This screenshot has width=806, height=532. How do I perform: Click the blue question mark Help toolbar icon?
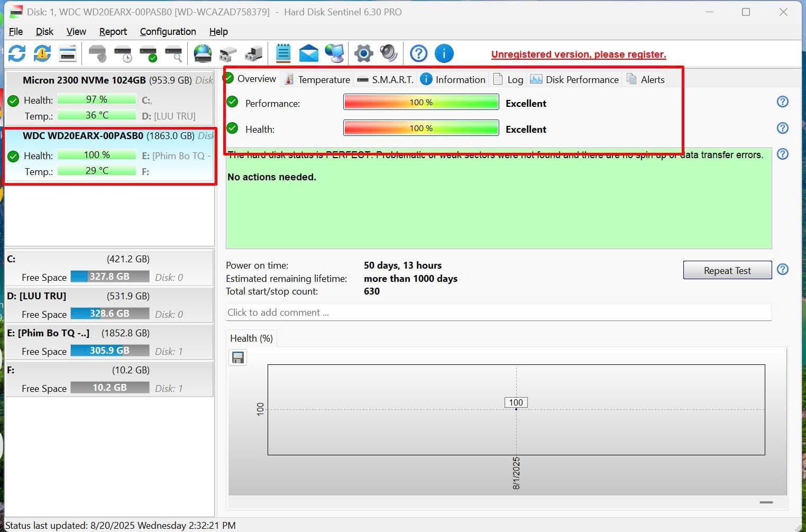click(418, 53)
